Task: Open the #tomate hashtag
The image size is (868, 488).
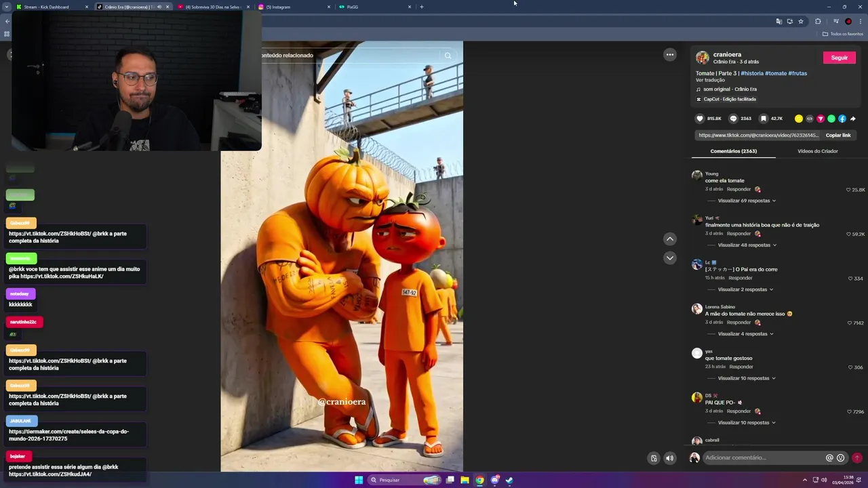Action: click(x=776, y=73)
